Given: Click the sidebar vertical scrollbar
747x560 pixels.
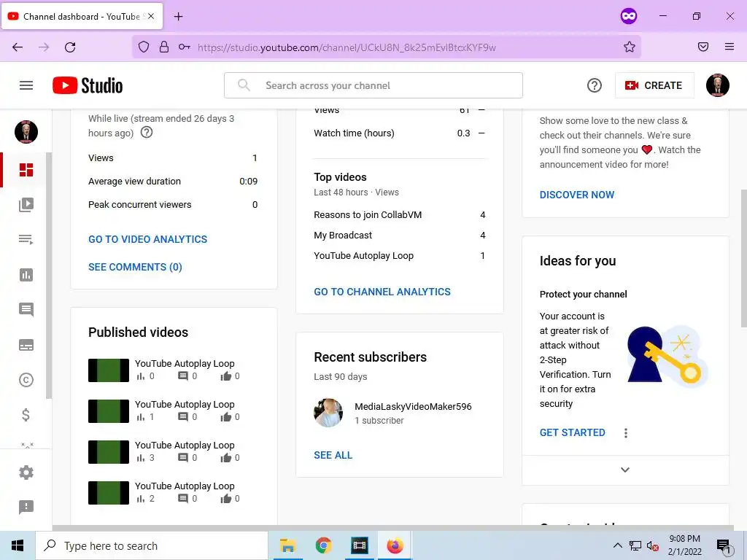Looking at the screenshot, I should tap(49, 276).
